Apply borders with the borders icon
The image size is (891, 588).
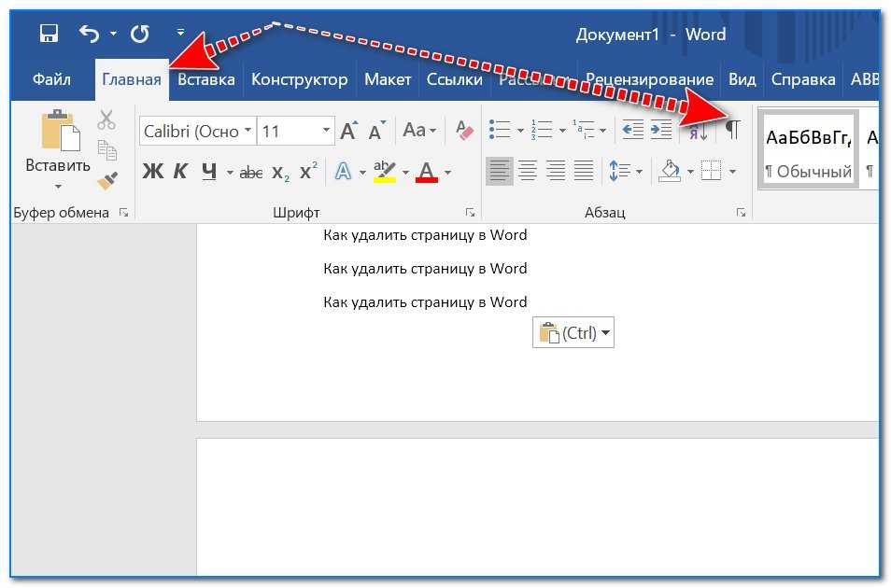click(x=711, y=171)
